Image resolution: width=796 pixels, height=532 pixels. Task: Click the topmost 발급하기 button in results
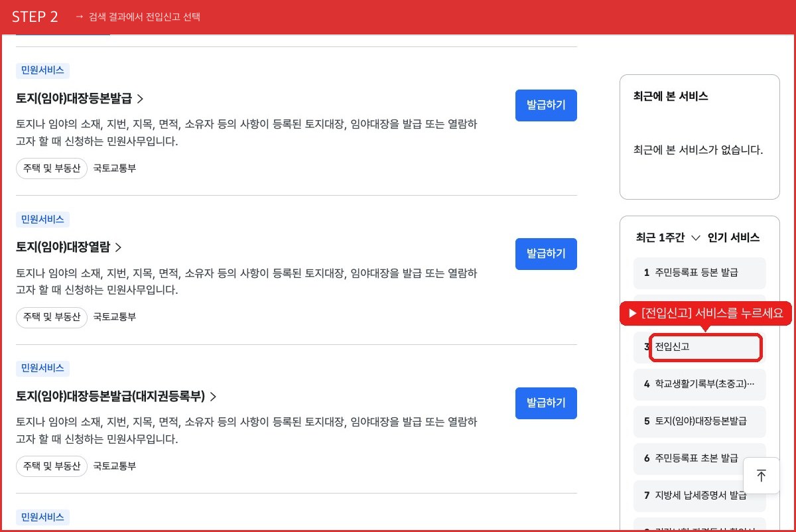pos(546,105)
